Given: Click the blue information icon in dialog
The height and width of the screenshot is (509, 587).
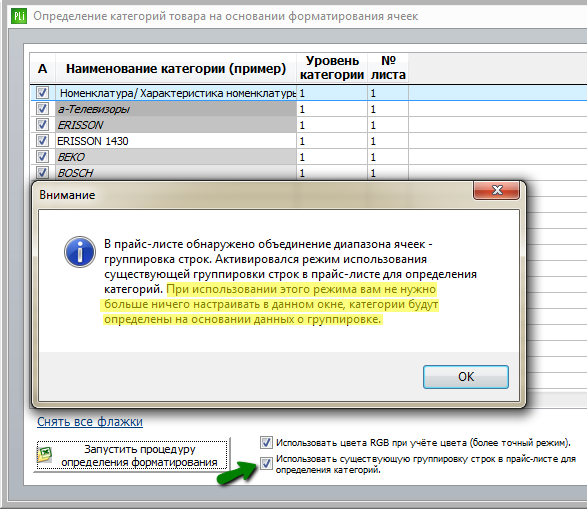Looking at the screenshot, I should click(x=80, y=252).
